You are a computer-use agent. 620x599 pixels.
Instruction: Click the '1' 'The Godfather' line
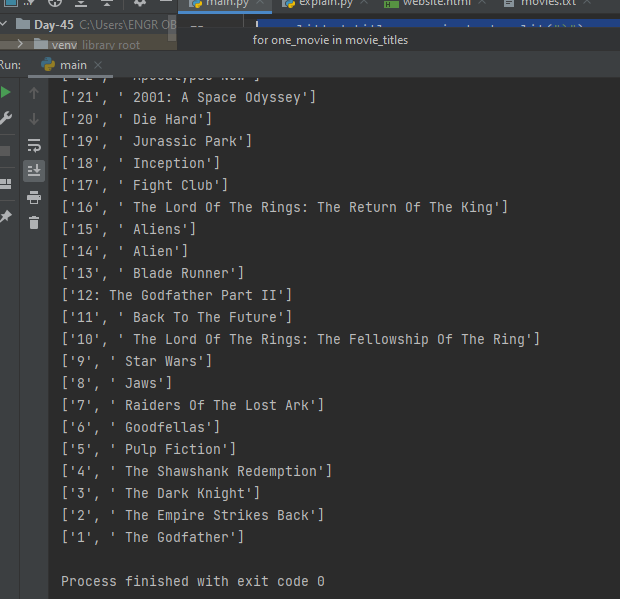point(152,537)
